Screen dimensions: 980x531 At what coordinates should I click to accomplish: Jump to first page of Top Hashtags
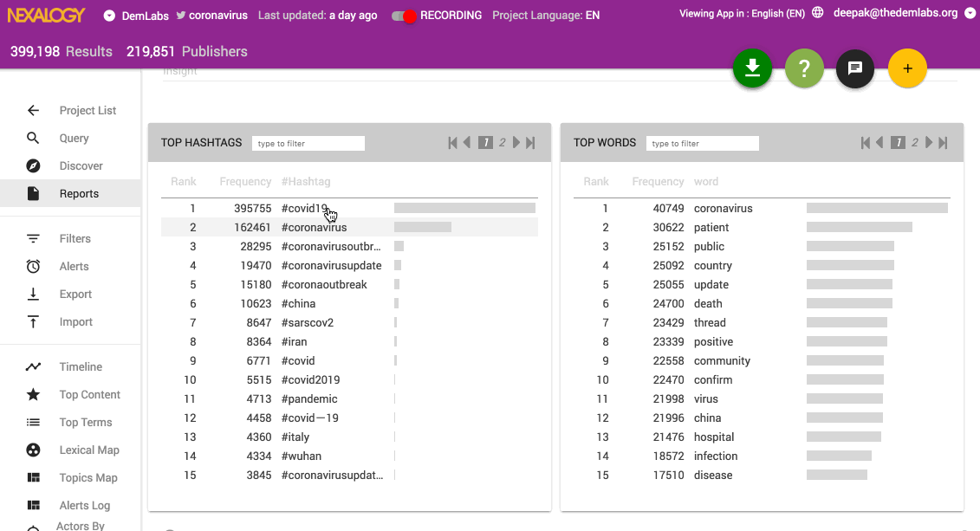[x=452, y=142]
